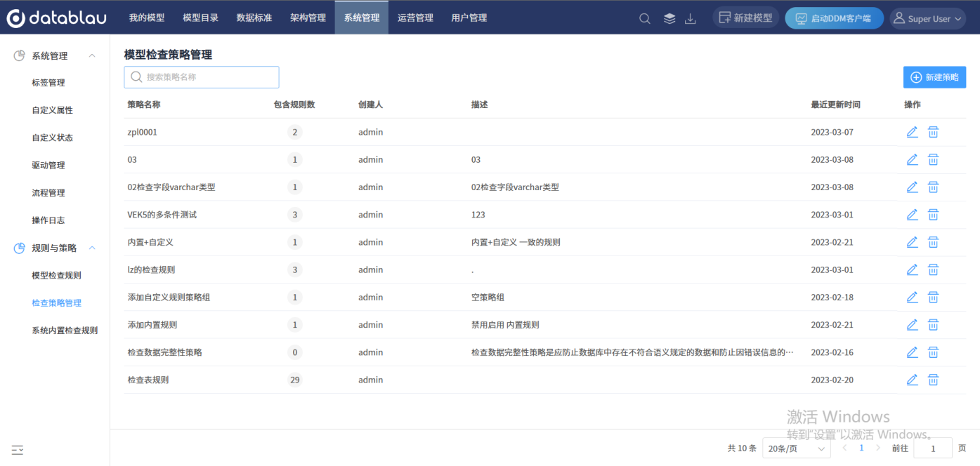Delete the VEK5的多条件测试 strategy
Image resolution: width=980 pixels, height=466 pixels.
933,214
